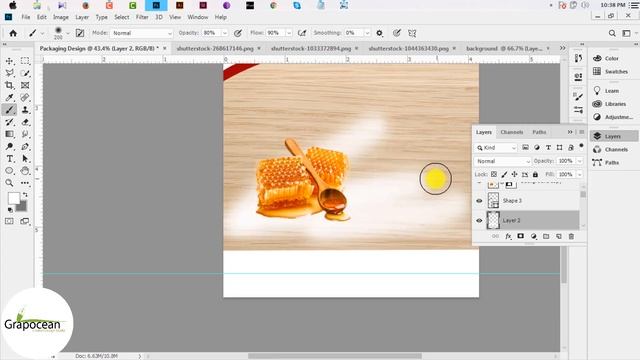640x360 pixels.
Task: Toggle type layer filter
Action: coord(548,147)
